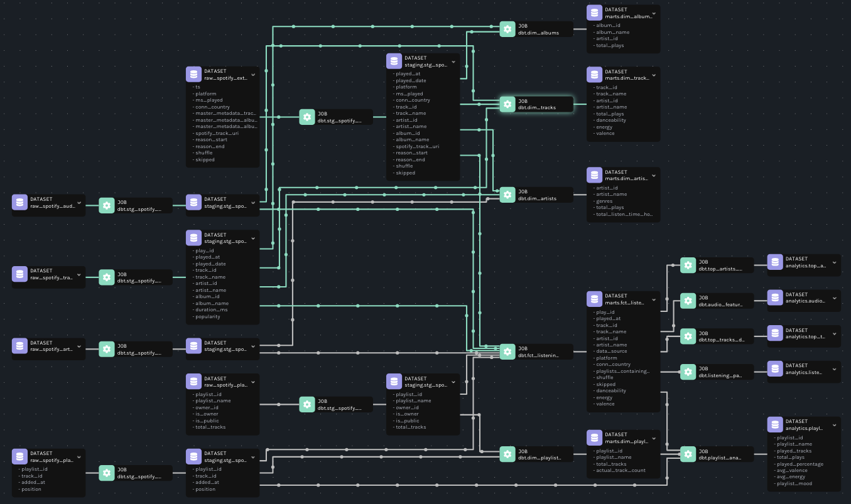
Task: Open the analytics.top_tracks dataset node
Action: [x=804, y=333]
